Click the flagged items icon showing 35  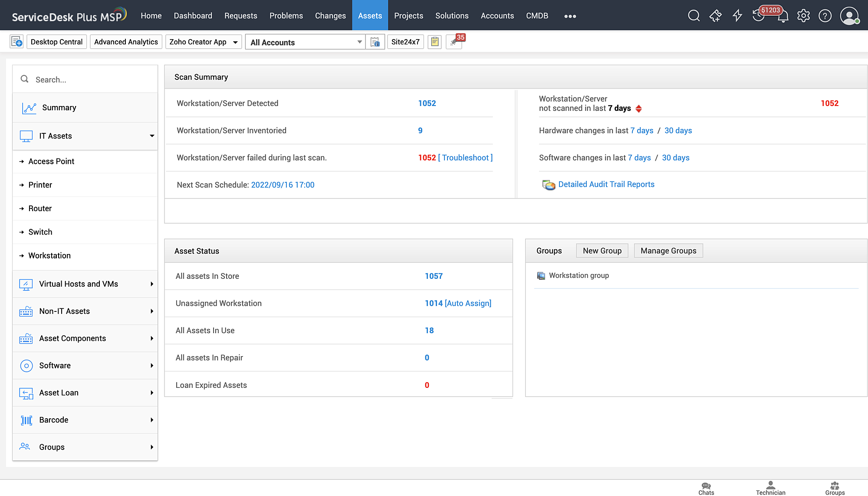tap(454, 42)
